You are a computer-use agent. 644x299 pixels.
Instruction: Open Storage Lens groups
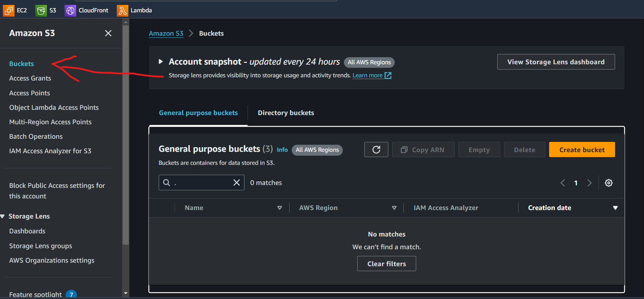(41, 246)
